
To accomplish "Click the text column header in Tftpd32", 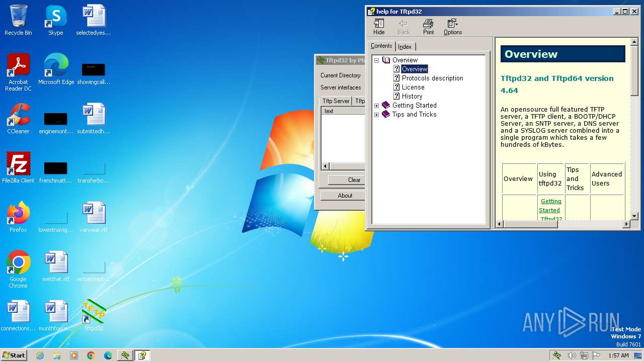I will pos(343,111).
